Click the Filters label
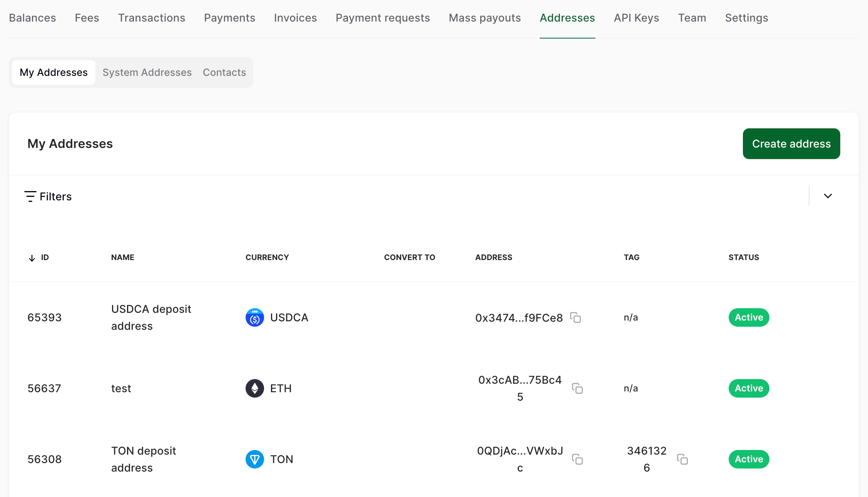868x497 pixels. tap(55, 196)
